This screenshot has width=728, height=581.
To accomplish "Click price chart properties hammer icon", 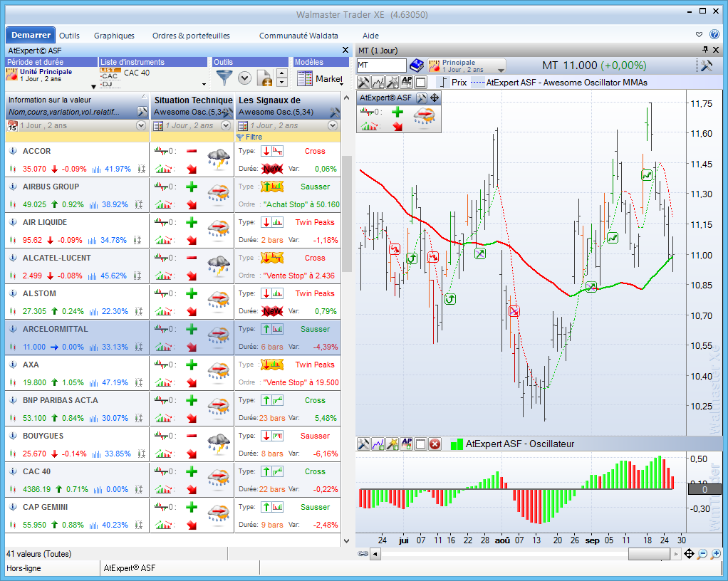I will click(x=363, y=82).
